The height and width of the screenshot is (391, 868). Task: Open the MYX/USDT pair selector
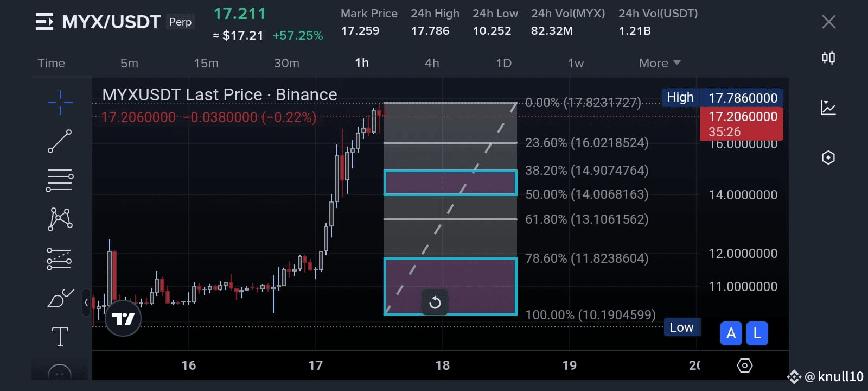coord(111,22)
